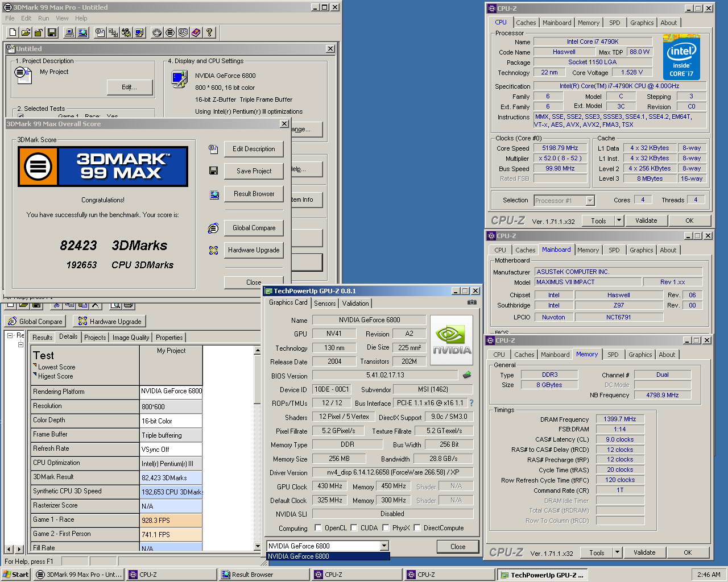Viewport: 728px width, 582px height.
Task: Switch to 3DMark 99 Max Pro taskbar item
Action: coord(79,575)
